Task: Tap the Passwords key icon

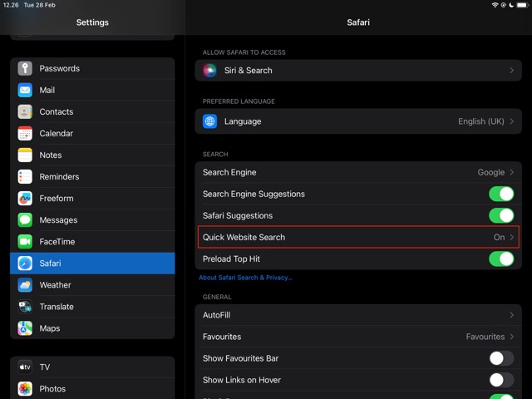Action: [x=25, y=69]
